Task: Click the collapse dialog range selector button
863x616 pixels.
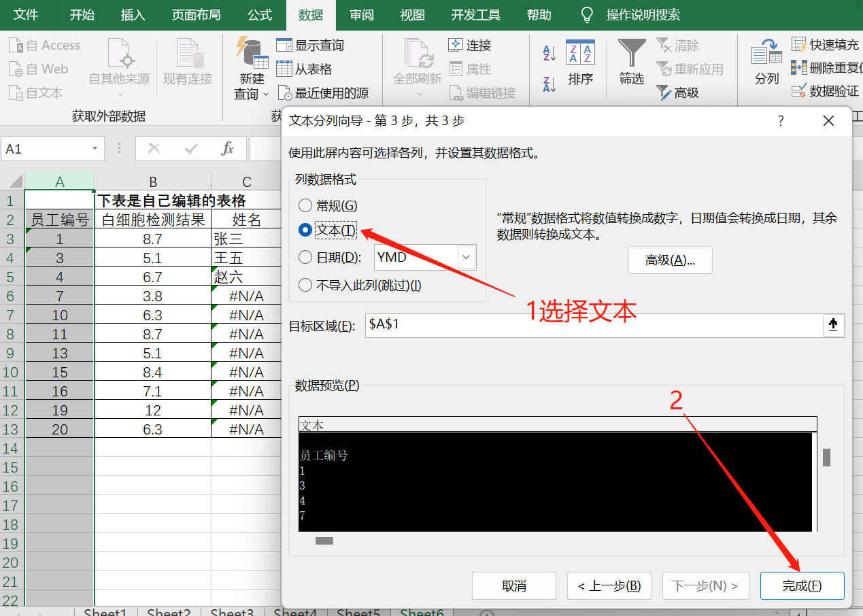Action: pos(834,325)
